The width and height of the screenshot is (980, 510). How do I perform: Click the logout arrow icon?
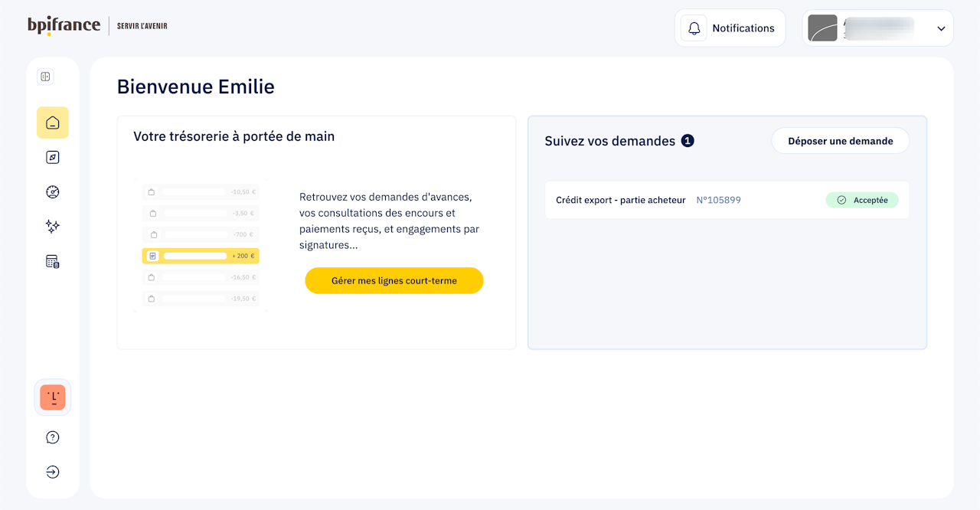[53, 472]
